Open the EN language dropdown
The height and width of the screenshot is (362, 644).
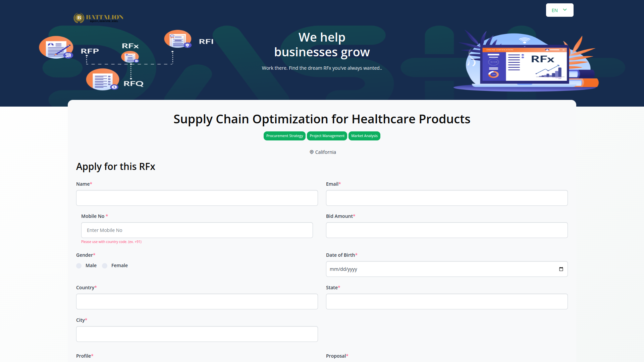point(559,10)
